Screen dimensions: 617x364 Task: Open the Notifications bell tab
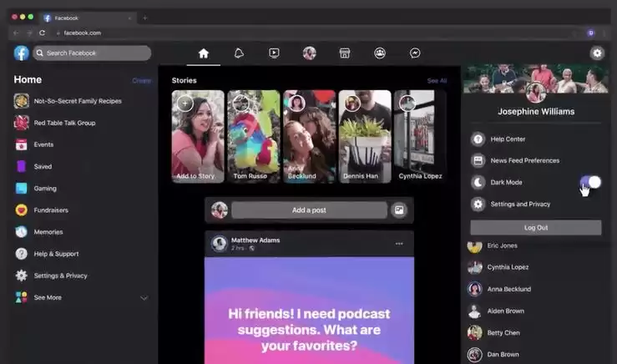click(x=239, y=53)
